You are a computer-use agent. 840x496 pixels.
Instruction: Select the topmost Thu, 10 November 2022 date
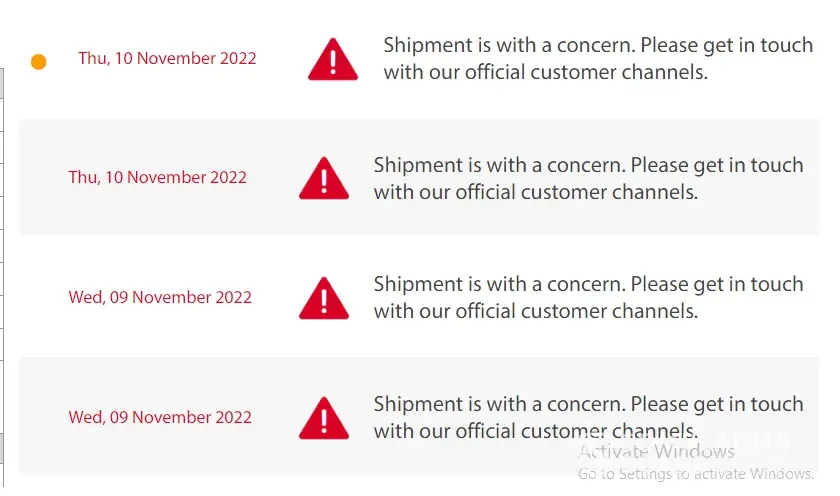pos(167,58)
